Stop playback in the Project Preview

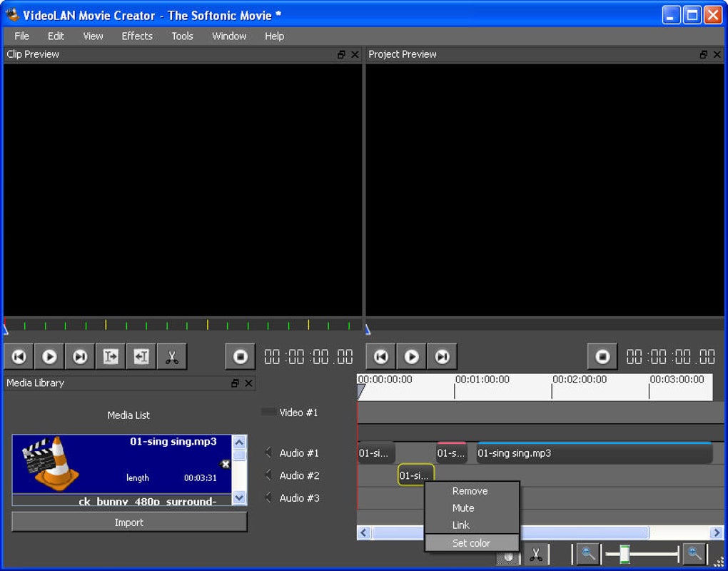(x=602, y=357)
